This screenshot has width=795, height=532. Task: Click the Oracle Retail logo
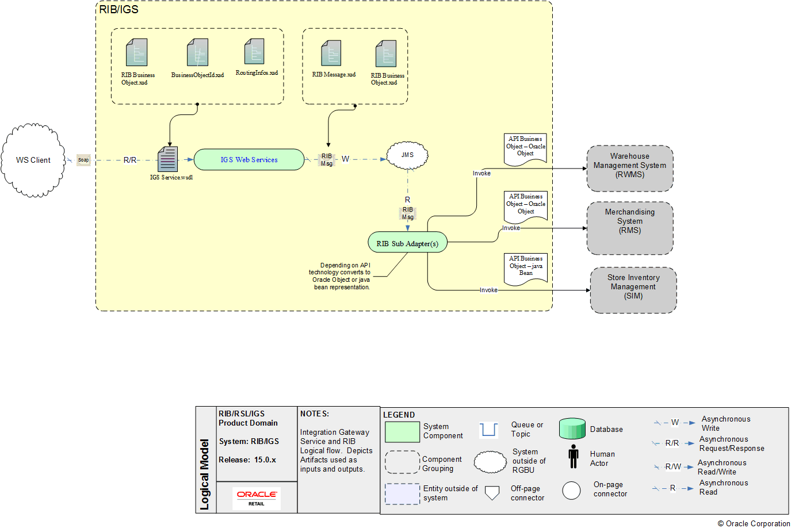click(x=257, y=497)
